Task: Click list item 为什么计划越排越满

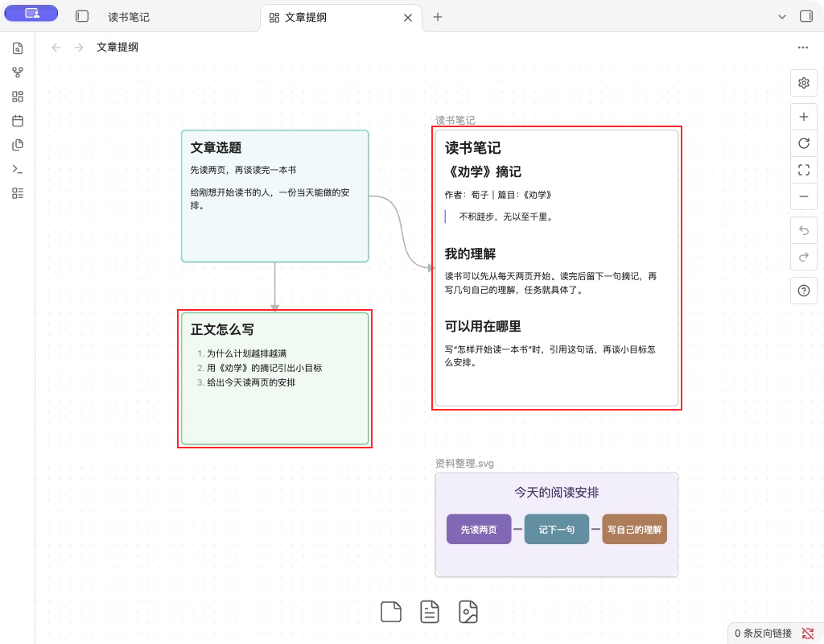Action: coord(246,353)
